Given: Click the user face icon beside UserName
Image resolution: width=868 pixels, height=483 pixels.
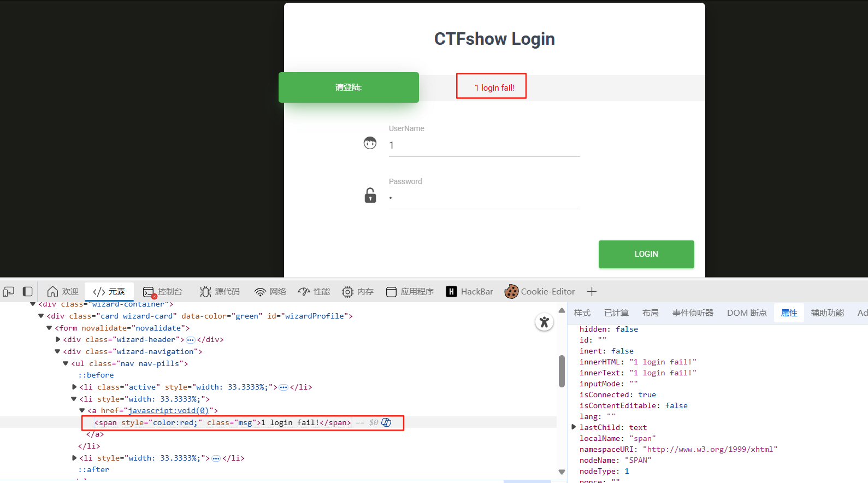Looking at the screenshot, I should click(370, 143).
